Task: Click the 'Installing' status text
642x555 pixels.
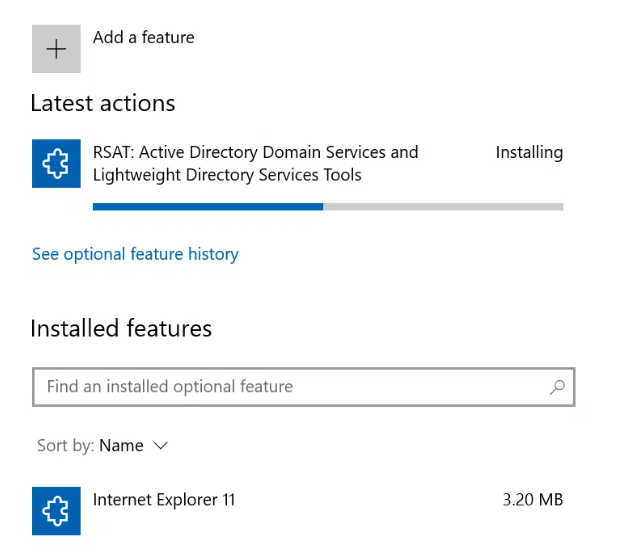Action: (529, 153)
